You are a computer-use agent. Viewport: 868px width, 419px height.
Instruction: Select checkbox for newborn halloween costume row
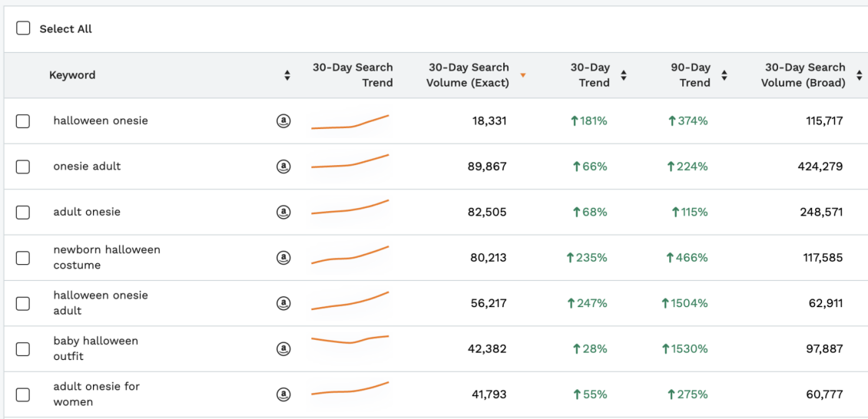23,258
